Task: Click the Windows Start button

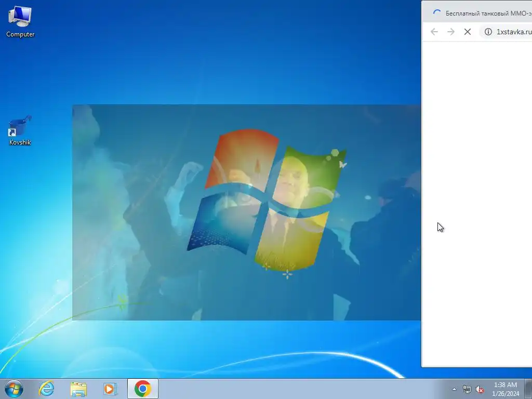Action: (14, 389)
